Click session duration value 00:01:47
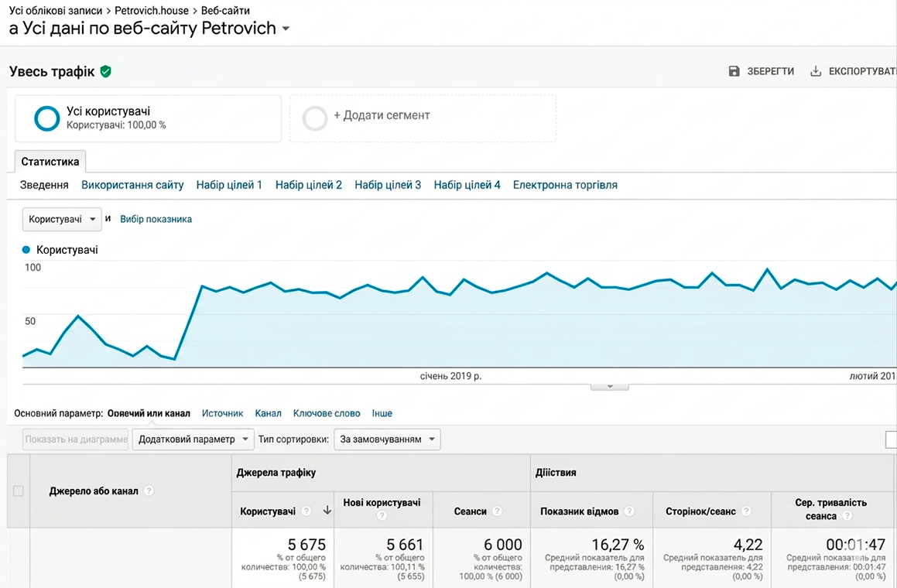Viewport: 897px width, 588px height. coord(856,545)
